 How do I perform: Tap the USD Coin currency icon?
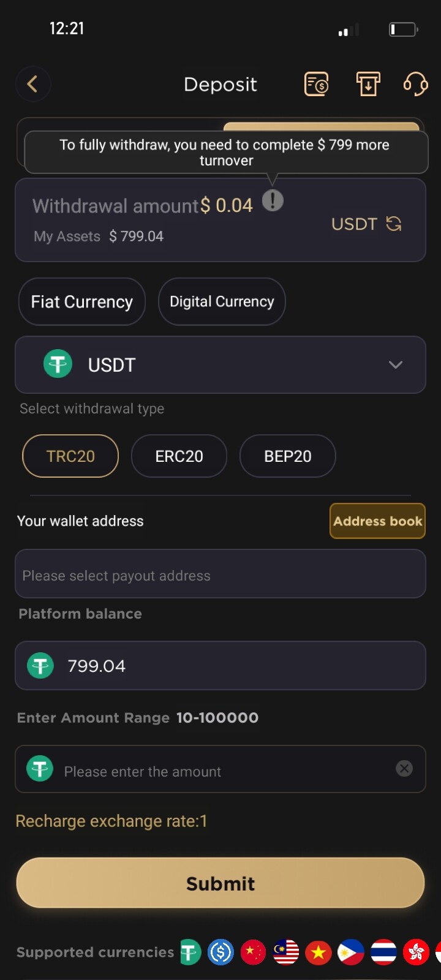pyautogui.click(x=221, y=952)
